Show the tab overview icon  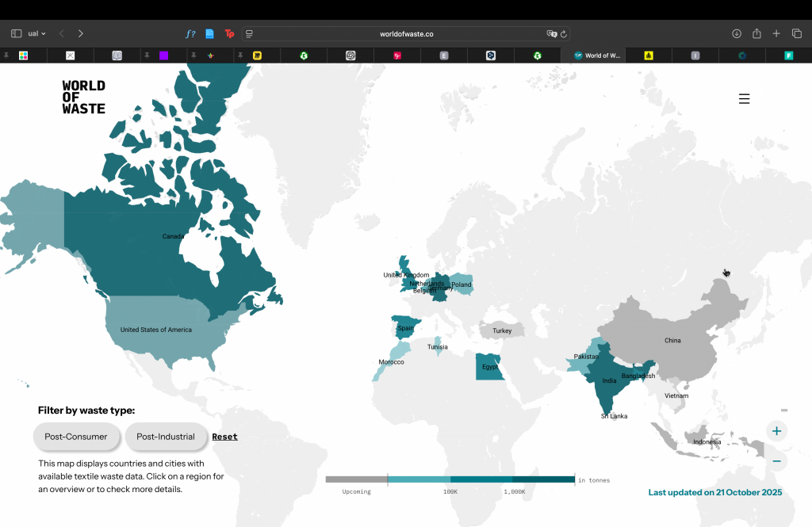tap(797, 34)
